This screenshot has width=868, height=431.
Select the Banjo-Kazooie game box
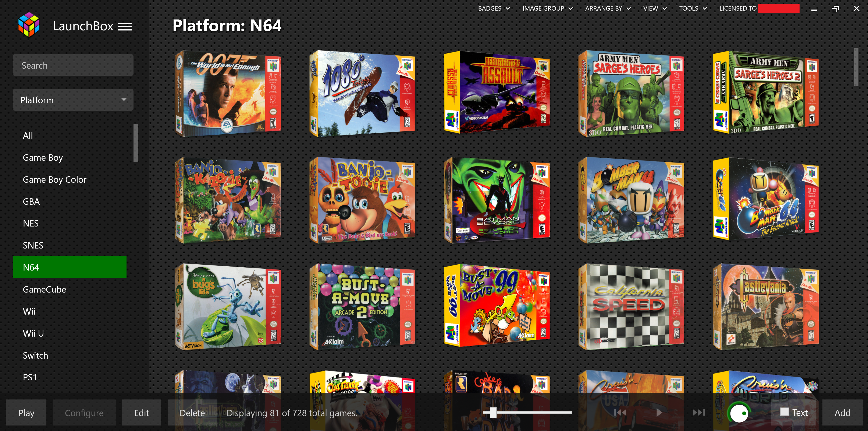tap(228, 200)
